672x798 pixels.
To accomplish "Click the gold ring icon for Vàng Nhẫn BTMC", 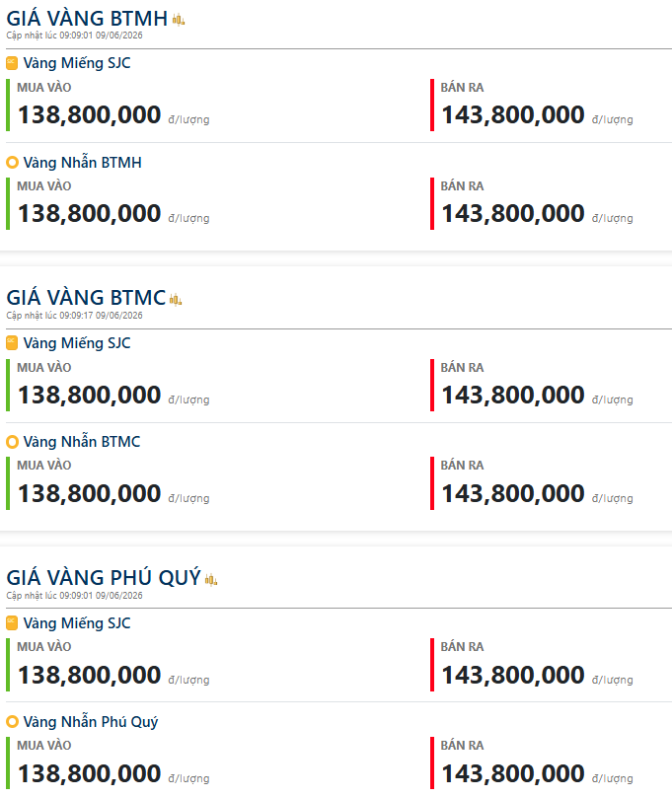I will click(12, 442).
